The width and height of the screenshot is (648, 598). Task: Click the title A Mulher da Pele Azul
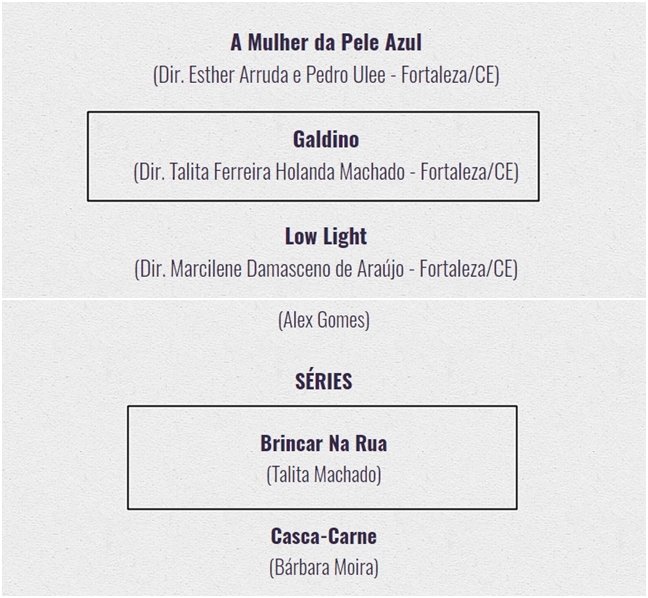[326, 42]
